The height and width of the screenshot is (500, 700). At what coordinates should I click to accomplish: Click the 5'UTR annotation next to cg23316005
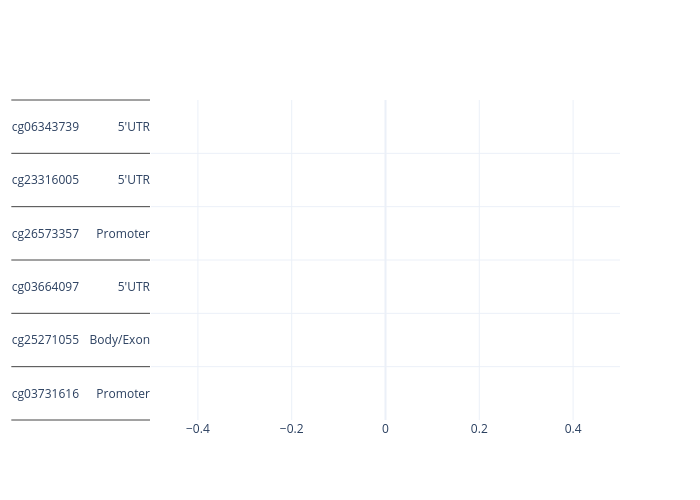pyautogui.click(x=133, y=180)
